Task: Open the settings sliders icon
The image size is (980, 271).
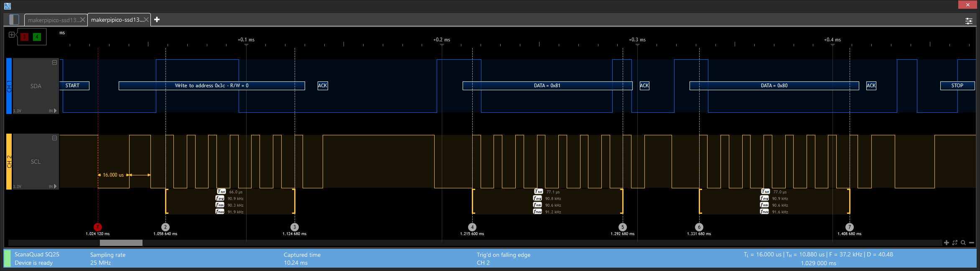Action: [x=969, y=21]
